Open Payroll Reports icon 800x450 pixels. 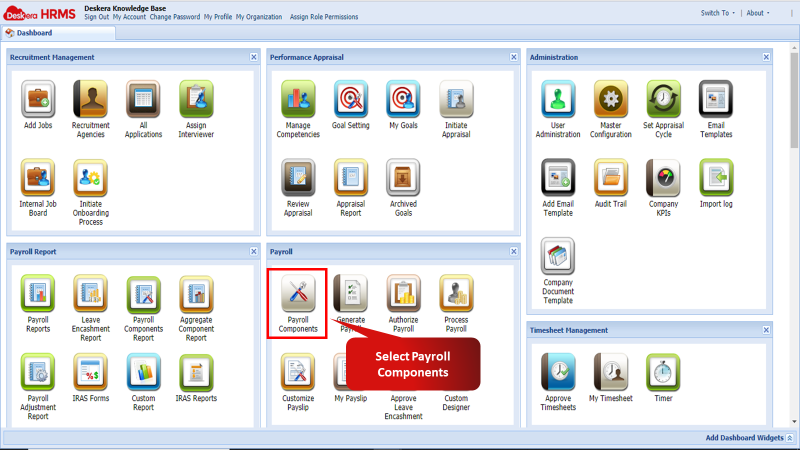tap(38, 293)
